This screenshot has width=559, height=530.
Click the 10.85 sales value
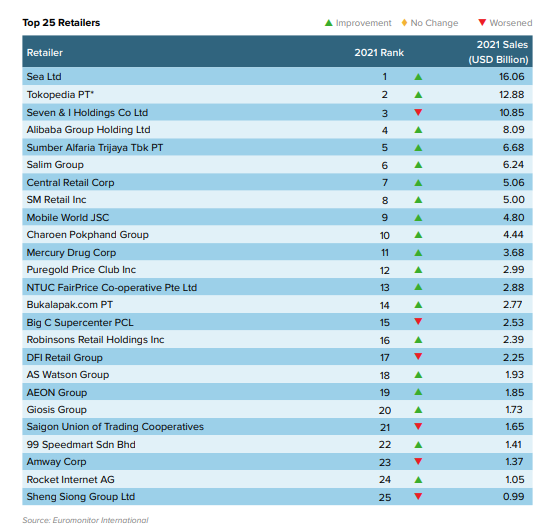click(512, 113)
